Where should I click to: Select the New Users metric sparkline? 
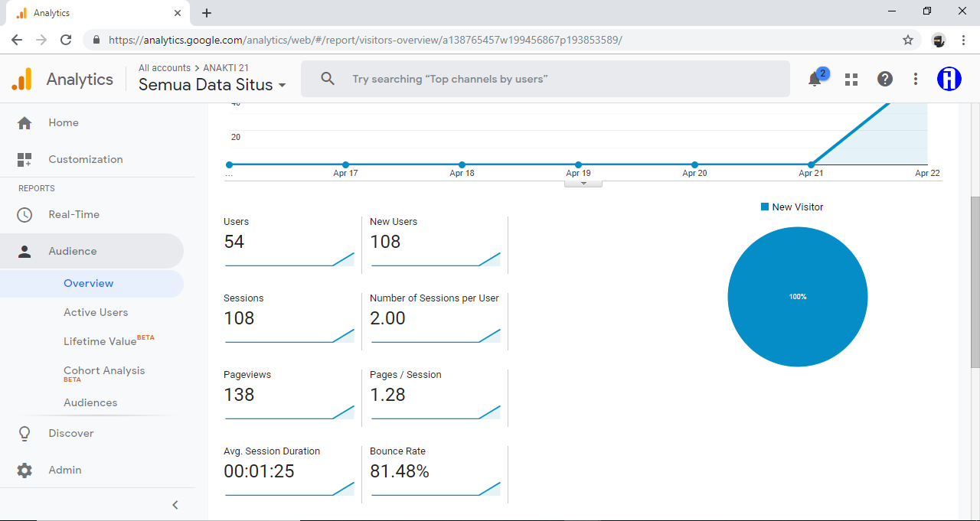pos(436,259)
